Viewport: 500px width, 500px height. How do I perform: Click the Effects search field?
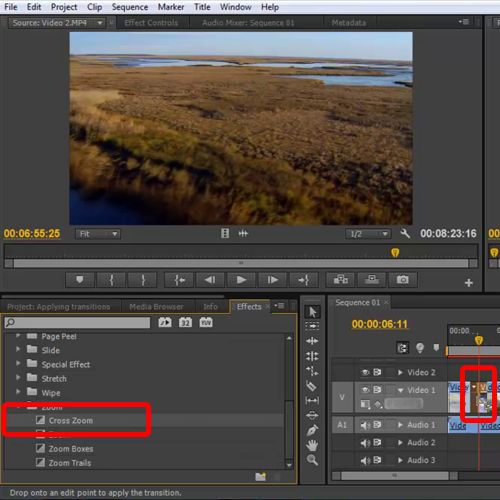click(77, 322)
